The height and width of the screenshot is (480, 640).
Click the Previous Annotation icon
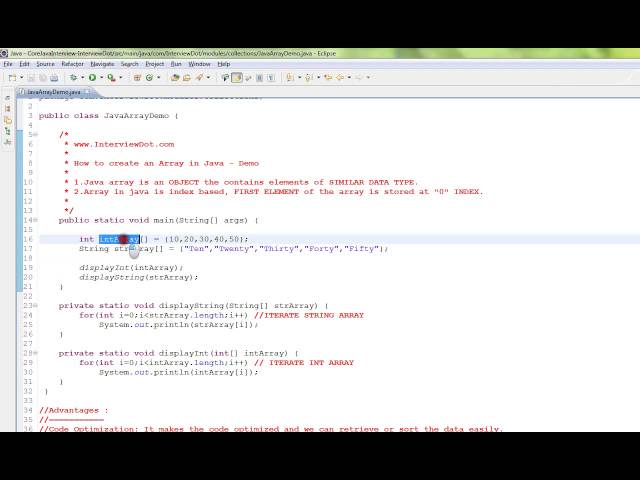pyautogui.click(x=309, y=78)
